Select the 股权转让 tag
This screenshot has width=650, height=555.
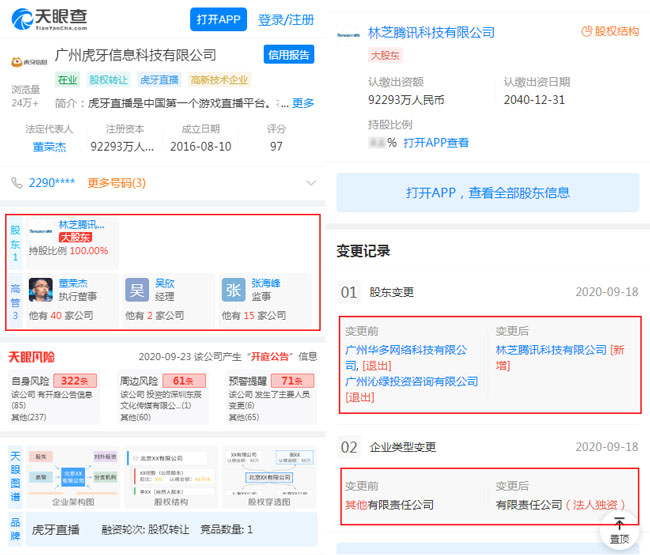click(109, 80)
